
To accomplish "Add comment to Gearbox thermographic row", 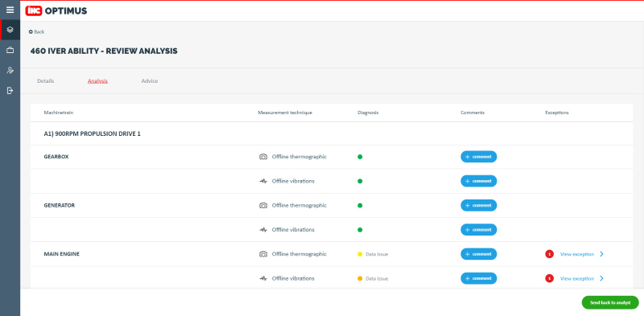I will (478, 157).
